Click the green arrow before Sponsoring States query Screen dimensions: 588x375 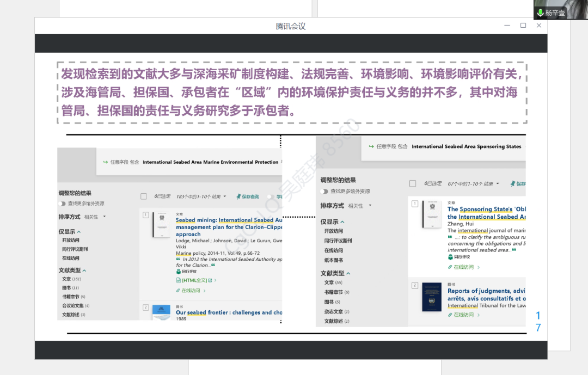click(371, 146)
